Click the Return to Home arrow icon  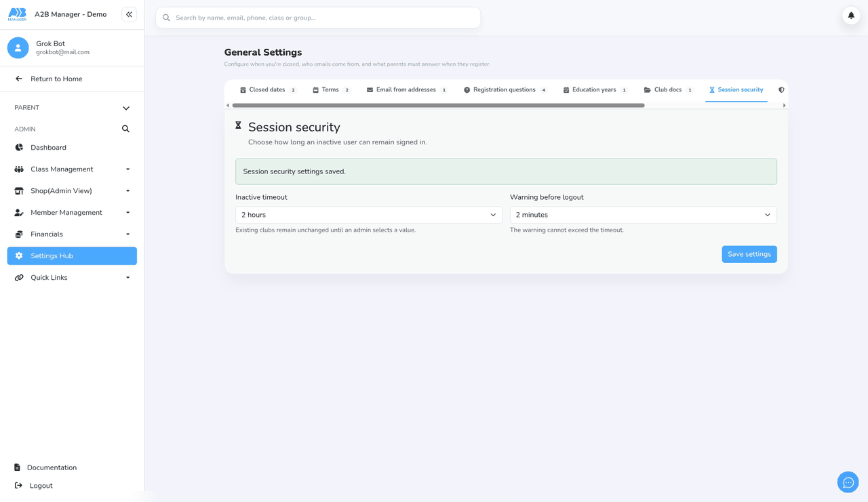coord(19,79)
